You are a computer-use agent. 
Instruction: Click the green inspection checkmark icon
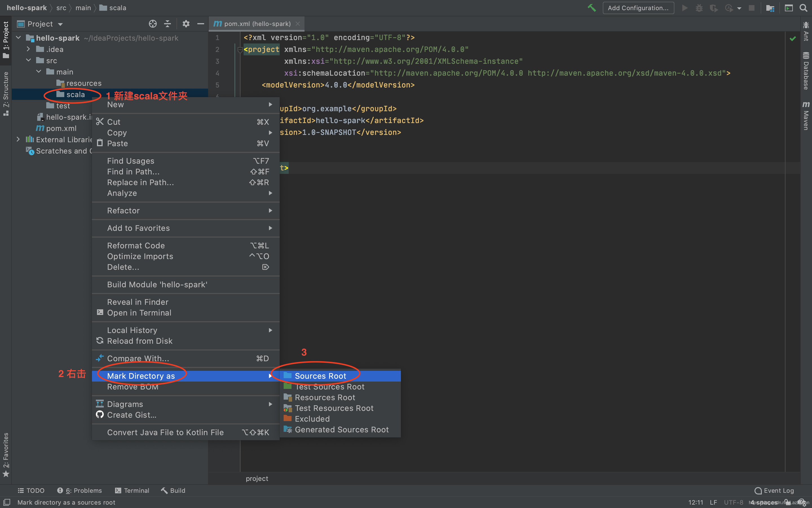pyautogui.click(x=793, y=39)
